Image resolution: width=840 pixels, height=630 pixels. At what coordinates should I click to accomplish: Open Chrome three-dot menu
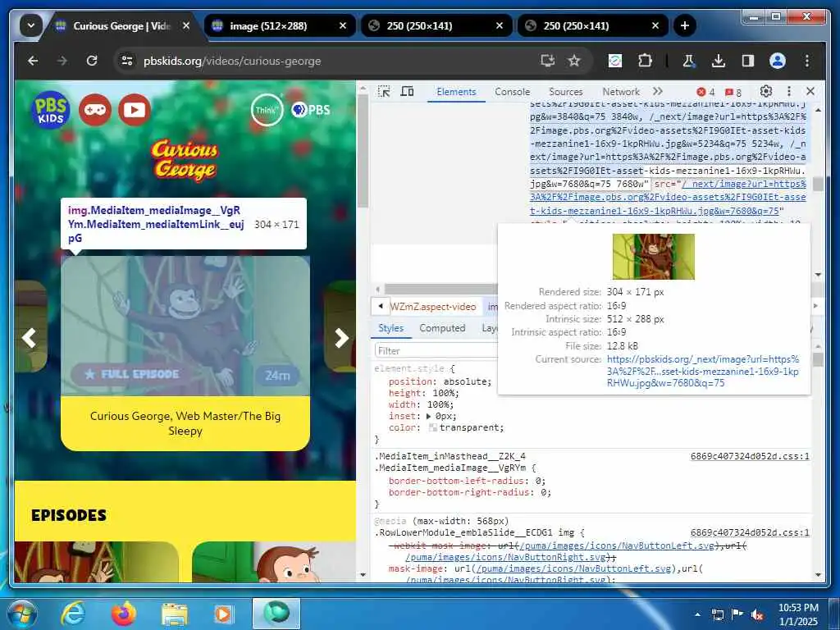click(x=807, y=61)
